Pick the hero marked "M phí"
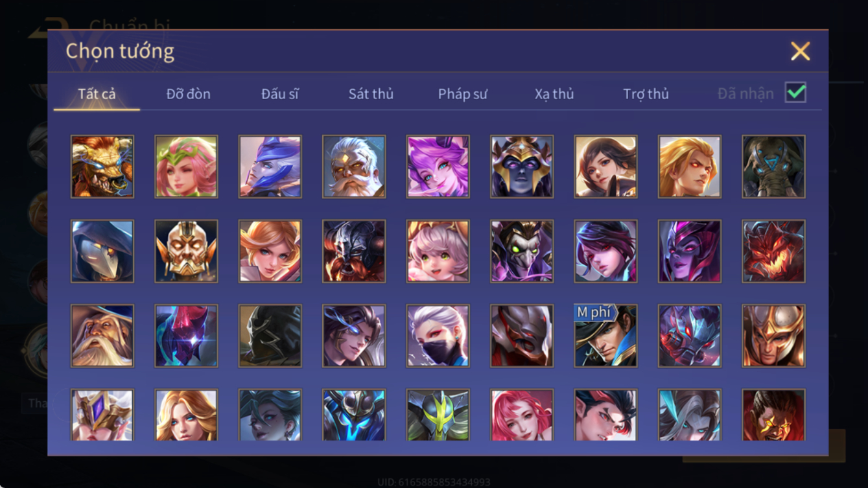The height and width of the screenshot is (488, 868). pyautogui.click(x=605, y=336)
